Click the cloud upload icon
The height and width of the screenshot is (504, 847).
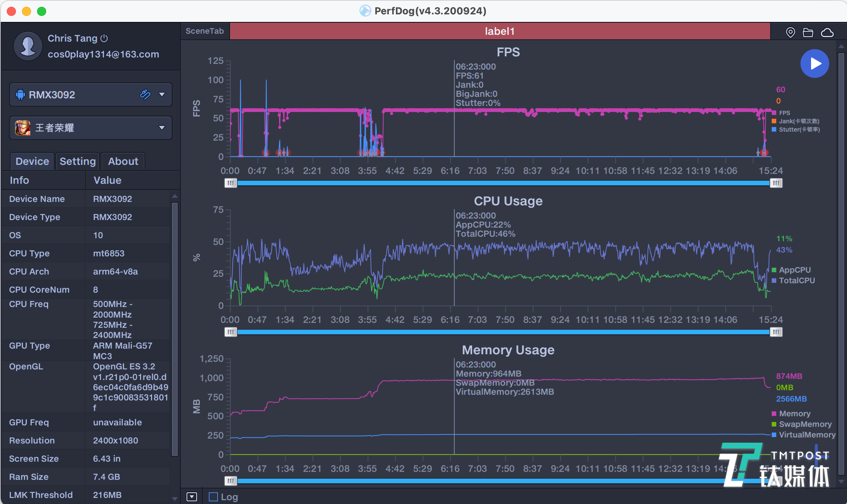click(827, 33)
